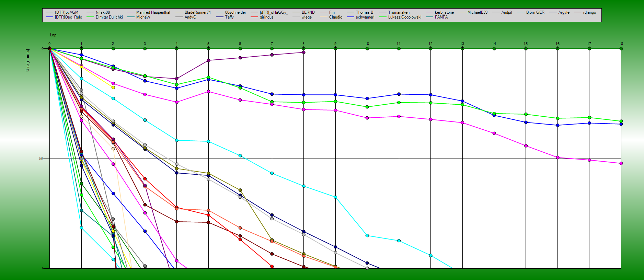Click the green line's point at lap 18

621,121
